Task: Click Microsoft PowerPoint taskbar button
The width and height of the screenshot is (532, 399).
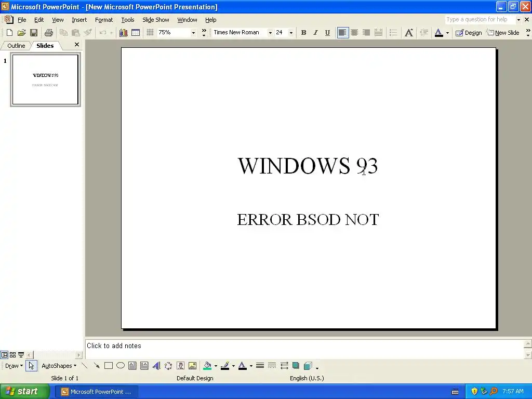Action: coord(96,392)
